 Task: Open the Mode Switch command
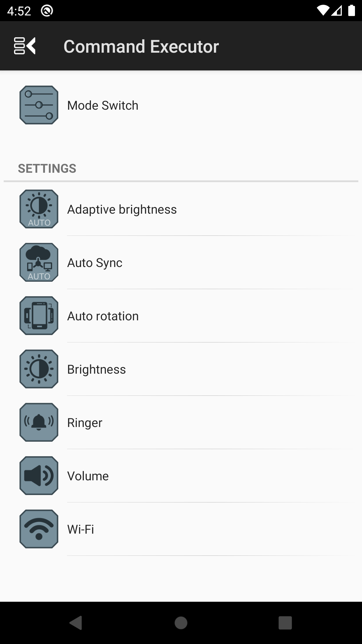point(103,106)
